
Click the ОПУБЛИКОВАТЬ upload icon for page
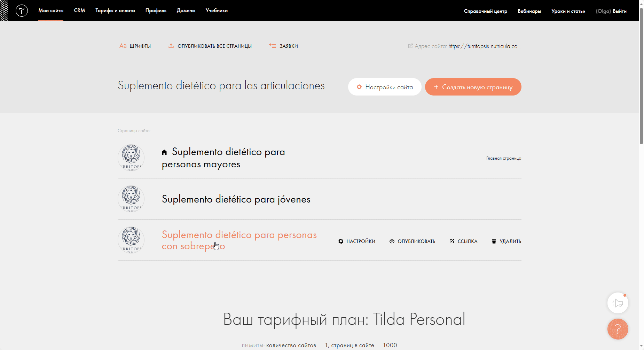tap(392, 241)
